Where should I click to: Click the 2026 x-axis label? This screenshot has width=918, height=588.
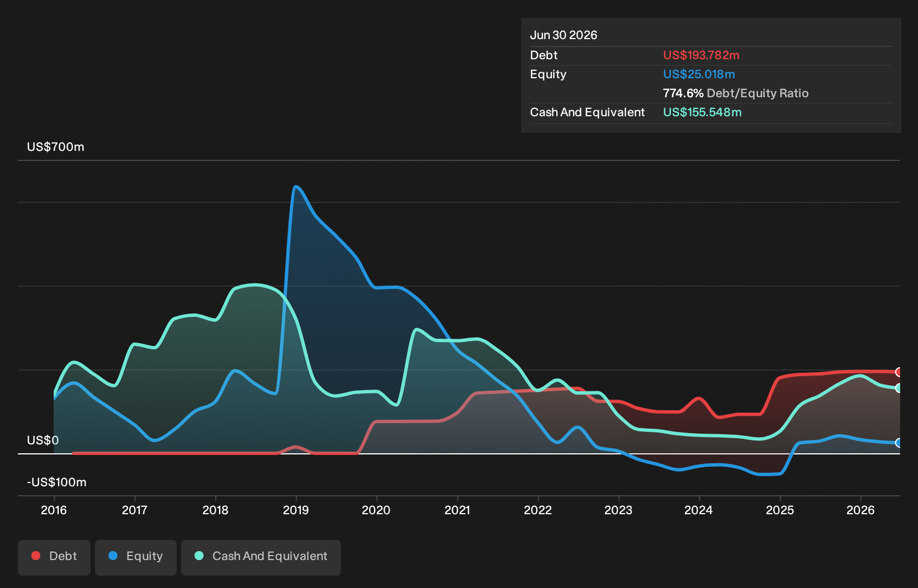pyautogui.click(x=860, y=510)
